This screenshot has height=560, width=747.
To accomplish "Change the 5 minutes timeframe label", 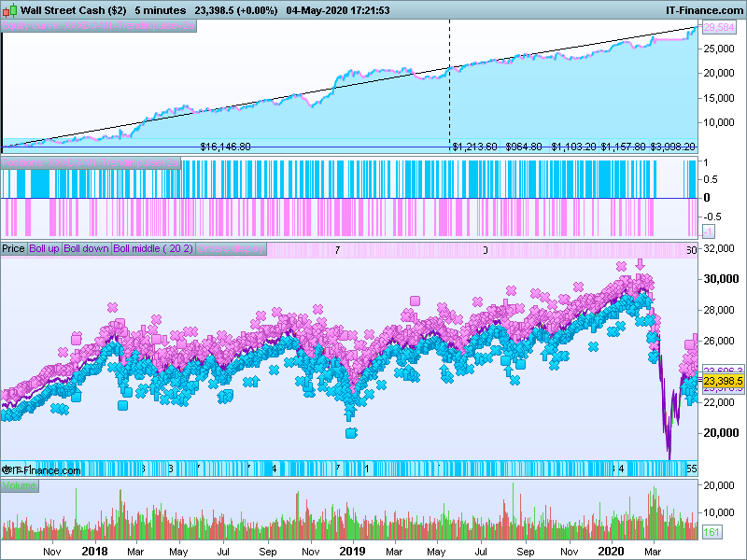I will click(160, 10).
